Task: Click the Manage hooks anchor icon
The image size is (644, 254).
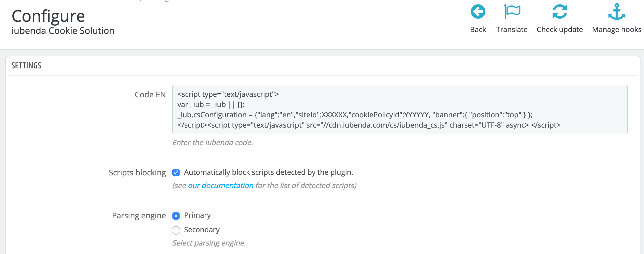Action: [616, 12]
